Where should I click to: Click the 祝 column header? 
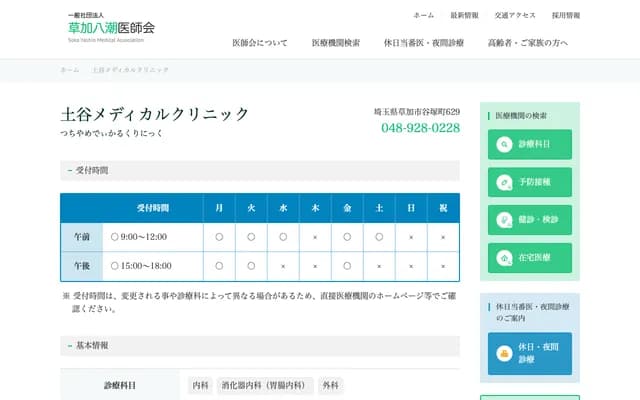pyautogui.click(x=443, y=208)
